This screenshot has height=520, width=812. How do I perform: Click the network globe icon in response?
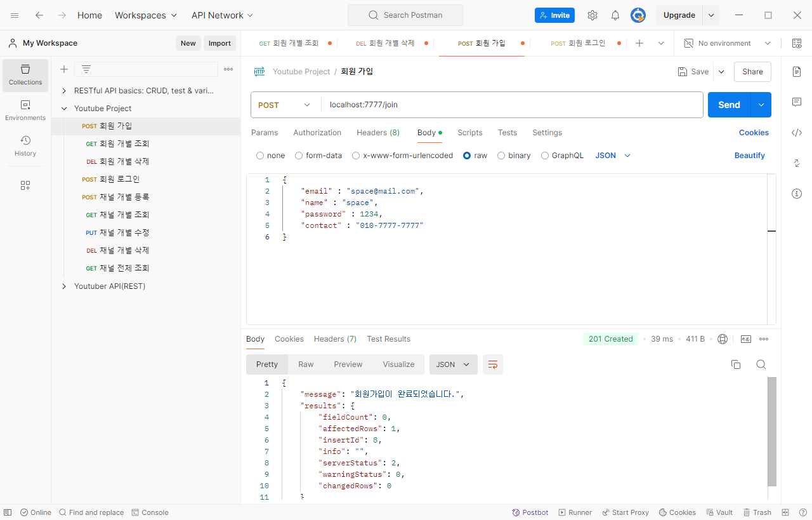coord(722,339)
